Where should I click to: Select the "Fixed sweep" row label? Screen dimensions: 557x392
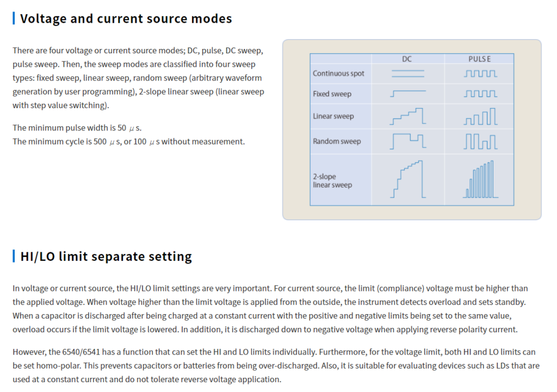click(332, 94)
